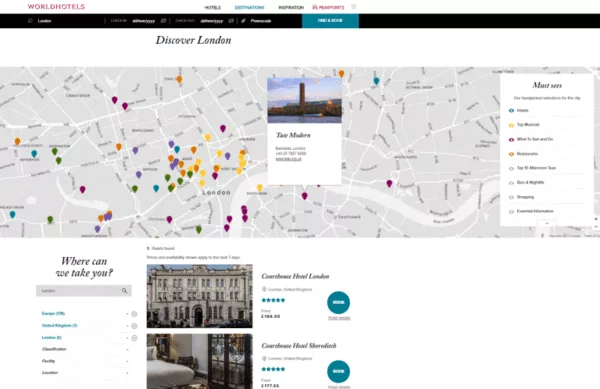Open the Courthouse Hotel Shoreditch room photo

(x=199, y=361)
